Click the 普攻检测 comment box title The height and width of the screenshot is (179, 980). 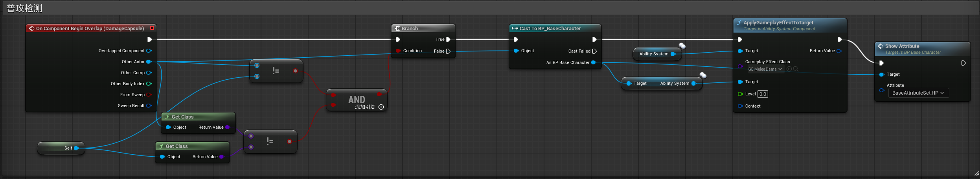click(x=24, y=8)
